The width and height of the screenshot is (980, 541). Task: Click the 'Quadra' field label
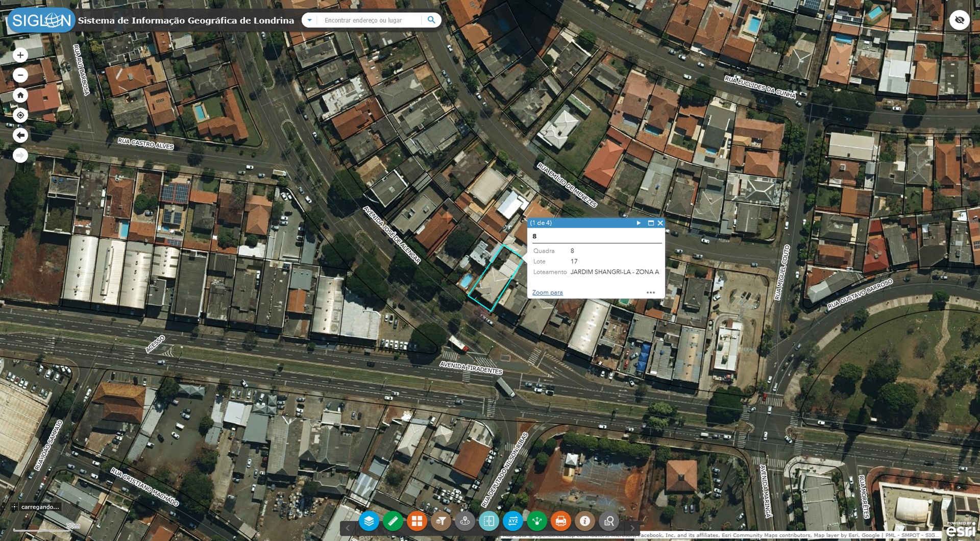544,251
